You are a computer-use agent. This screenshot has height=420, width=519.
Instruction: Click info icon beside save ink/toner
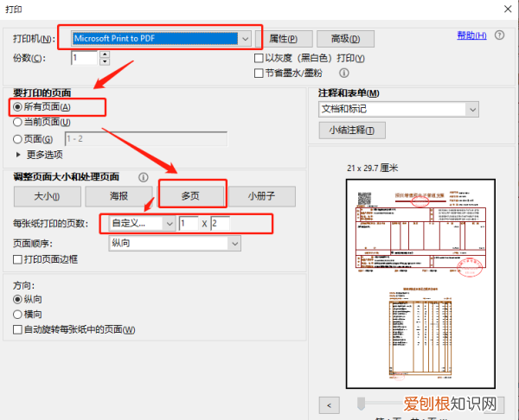(x=344, y=73)
